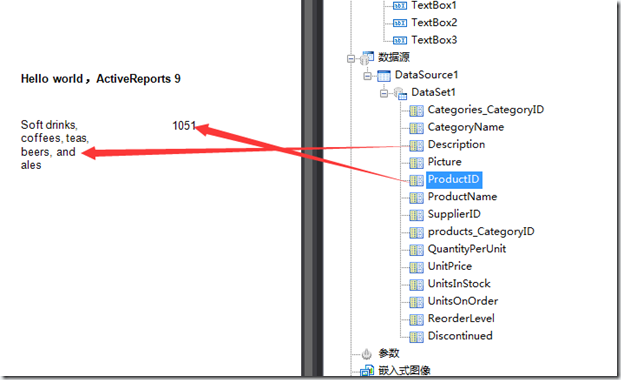Click the field icon beside UnitPrice

coord(416,267)
